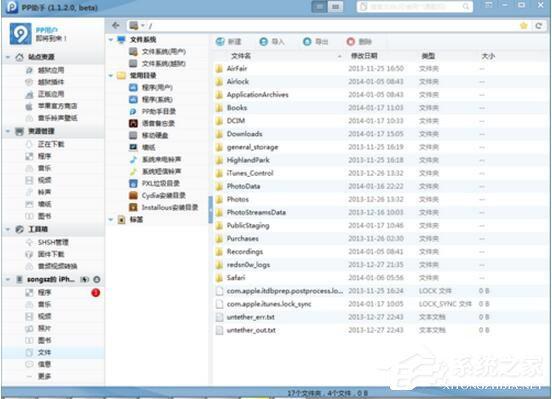Screen dimensions: 552x399
Task: Select the PhotoData folder row
Action: [380, 186]
